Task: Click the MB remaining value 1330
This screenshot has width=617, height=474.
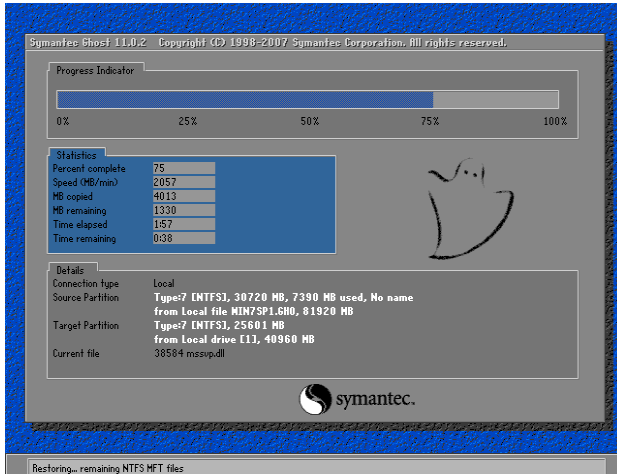Action: [x=183, y=210]
